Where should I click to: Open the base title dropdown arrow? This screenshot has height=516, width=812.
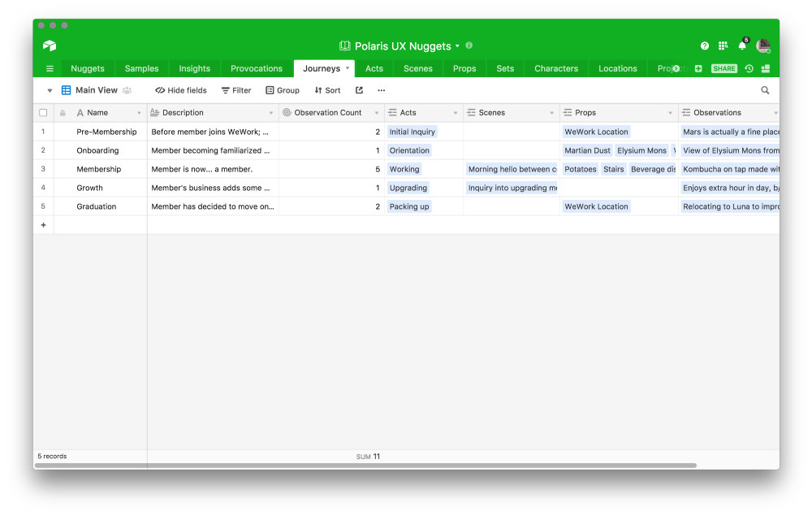[x=457, y=46]
